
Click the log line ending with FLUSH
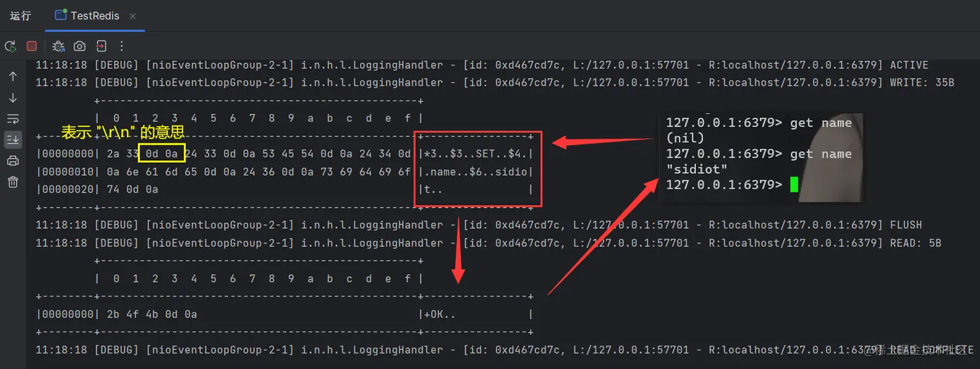pyautogui.click(x=479, y=225)
